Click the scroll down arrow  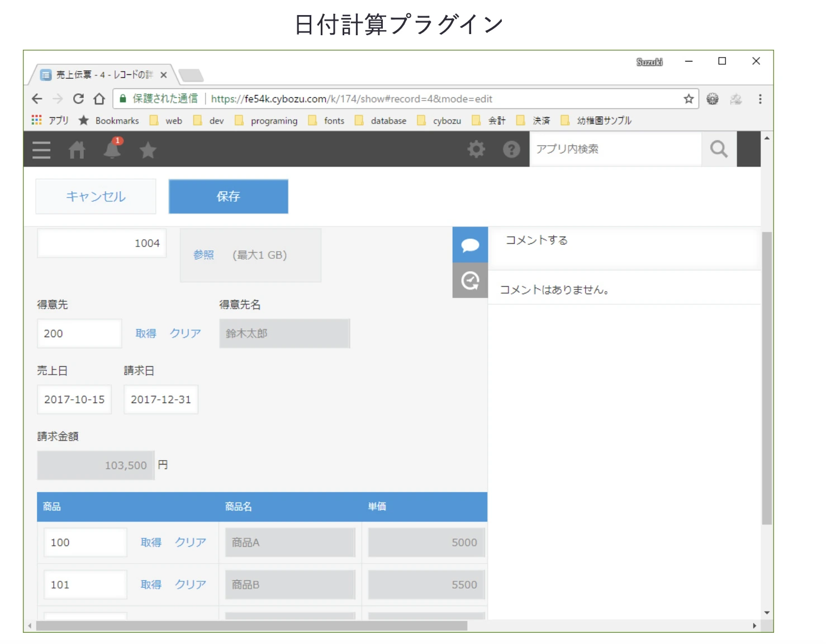point(767,613)
